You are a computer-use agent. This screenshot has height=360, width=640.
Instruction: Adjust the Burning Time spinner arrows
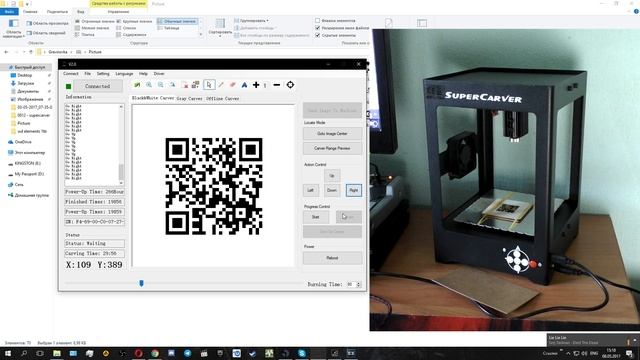click(x=358, y=284)
